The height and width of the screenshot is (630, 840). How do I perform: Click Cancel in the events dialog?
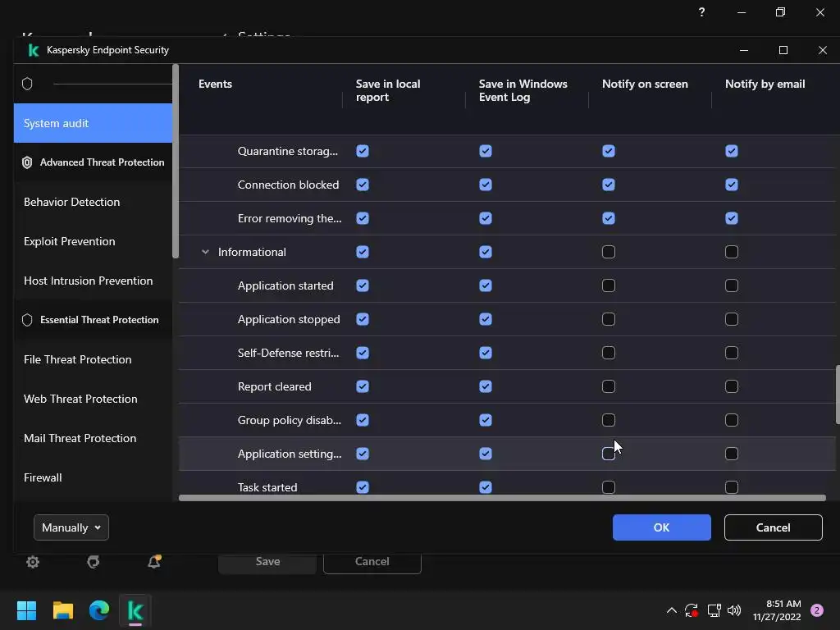[773, 527]
